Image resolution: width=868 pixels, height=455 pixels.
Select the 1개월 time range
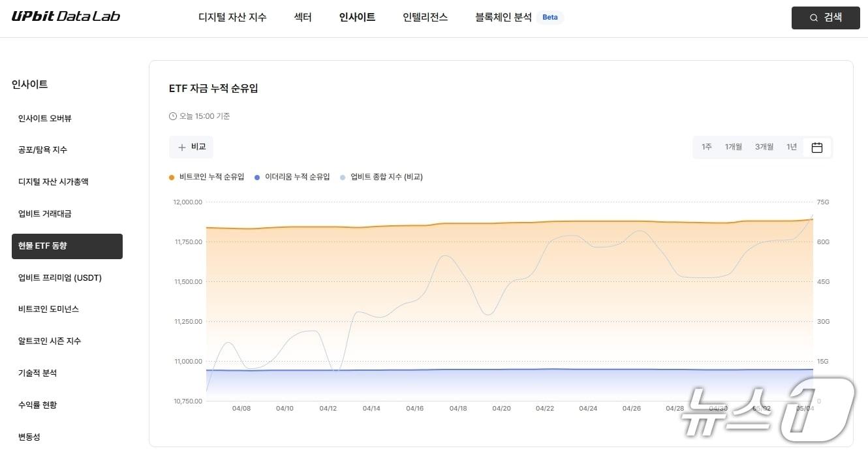point(734,147)
